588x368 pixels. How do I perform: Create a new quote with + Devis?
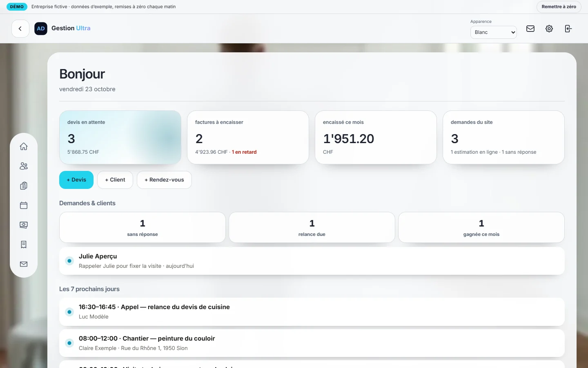[76, 180]
